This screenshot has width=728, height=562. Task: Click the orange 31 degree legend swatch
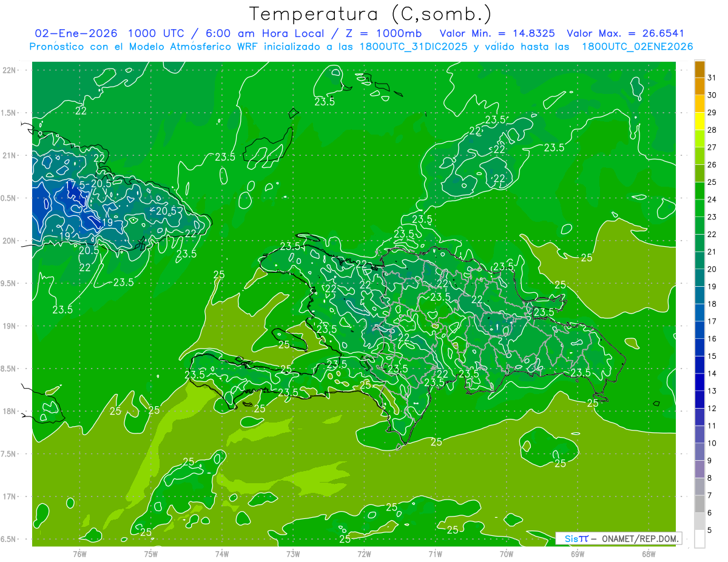(x=699, y=70)
